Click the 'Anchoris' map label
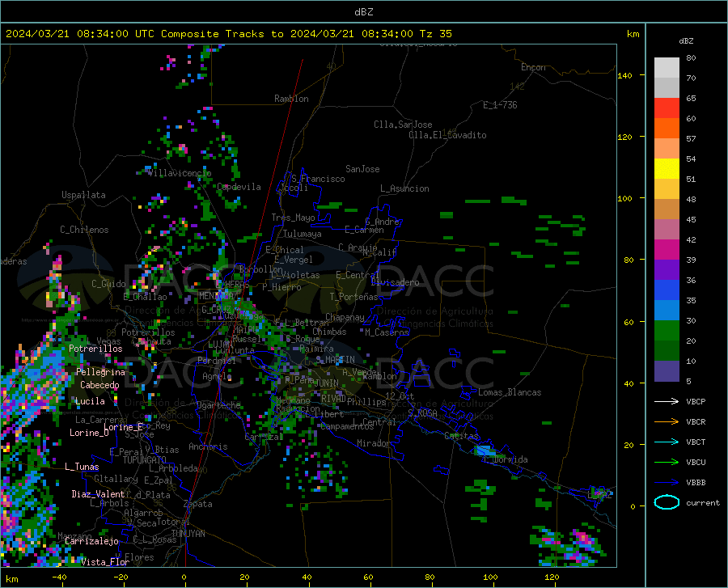Screen dimensions: 728x588 [208, 446]
